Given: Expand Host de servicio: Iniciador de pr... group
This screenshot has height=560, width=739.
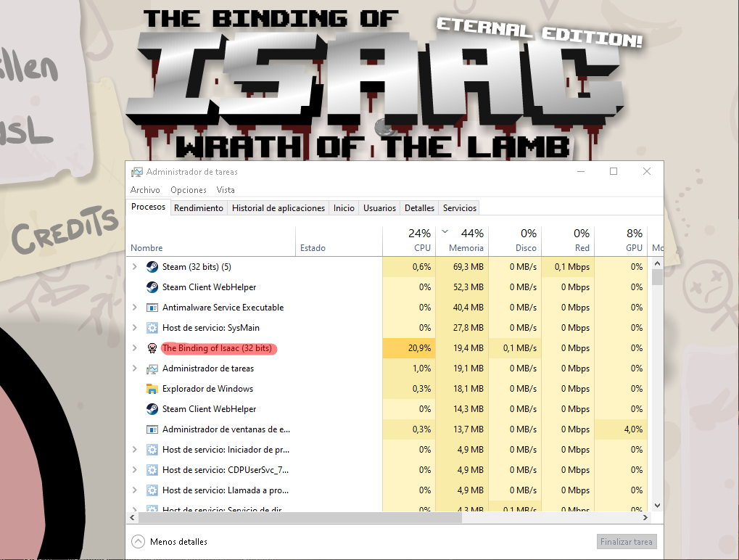Looking at the screenshot, I should (135, 450).
